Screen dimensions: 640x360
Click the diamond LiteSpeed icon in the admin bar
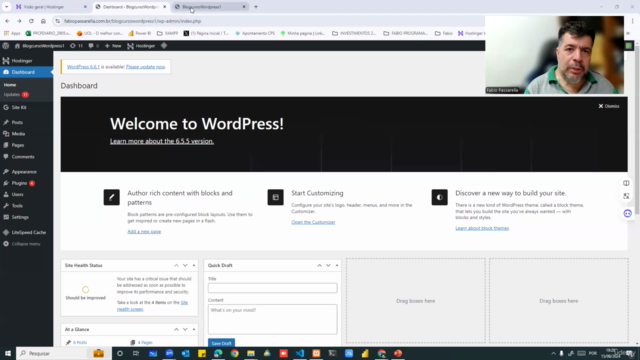[164, 46]
